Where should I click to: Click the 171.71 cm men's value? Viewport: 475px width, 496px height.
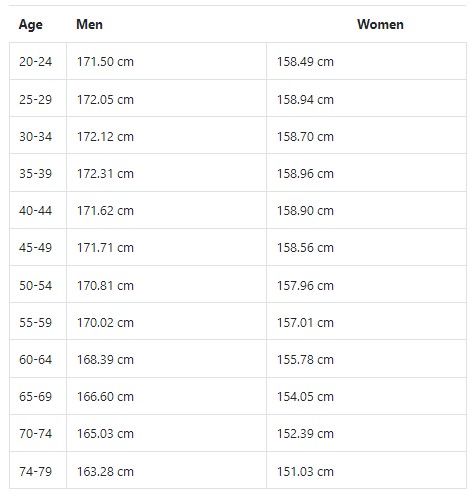(x=105, y=248)
